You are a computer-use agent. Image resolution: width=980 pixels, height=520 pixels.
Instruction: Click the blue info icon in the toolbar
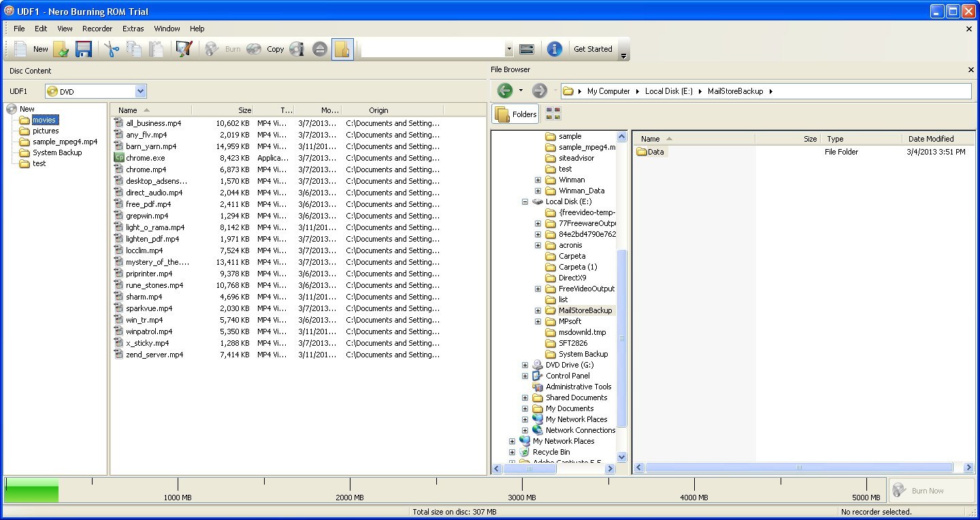pos(554,48)
